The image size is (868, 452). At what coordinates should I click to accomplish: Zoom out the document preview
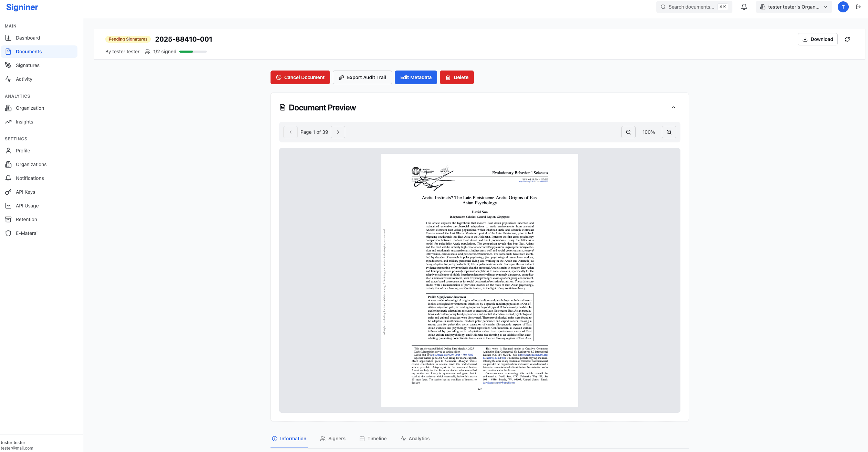(628, 132)
